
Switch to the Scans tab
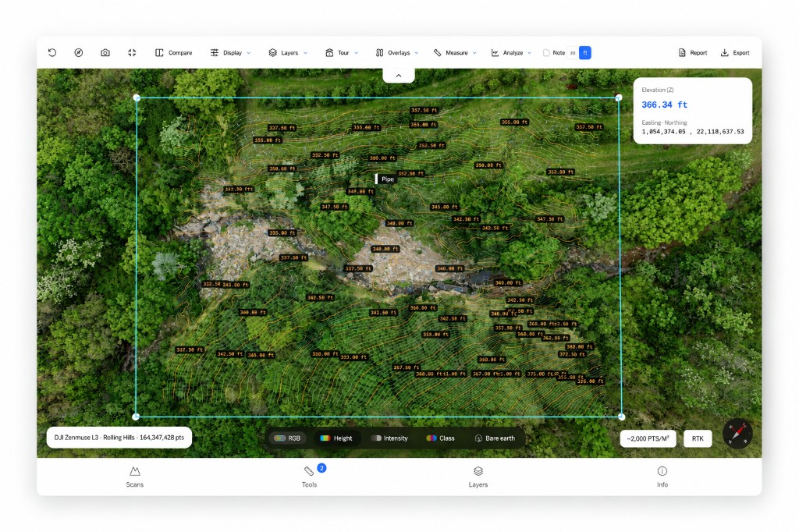point(134,477)
